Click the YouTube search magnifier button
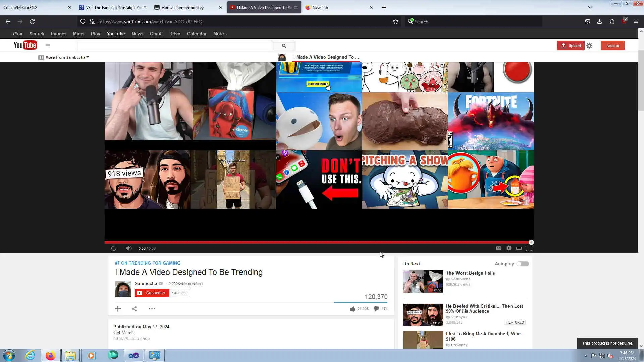The width and height of the screenshot is (644, 362). (x=284, y=46)
